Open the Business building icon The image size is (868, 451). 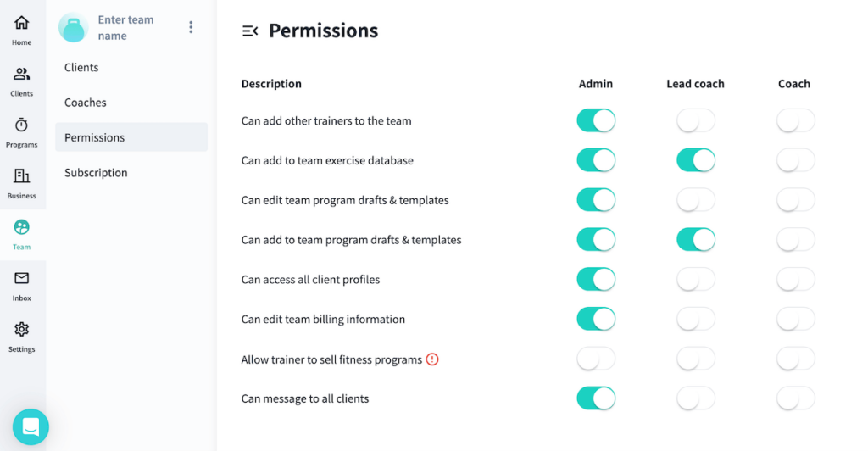(x=21, y=176)
